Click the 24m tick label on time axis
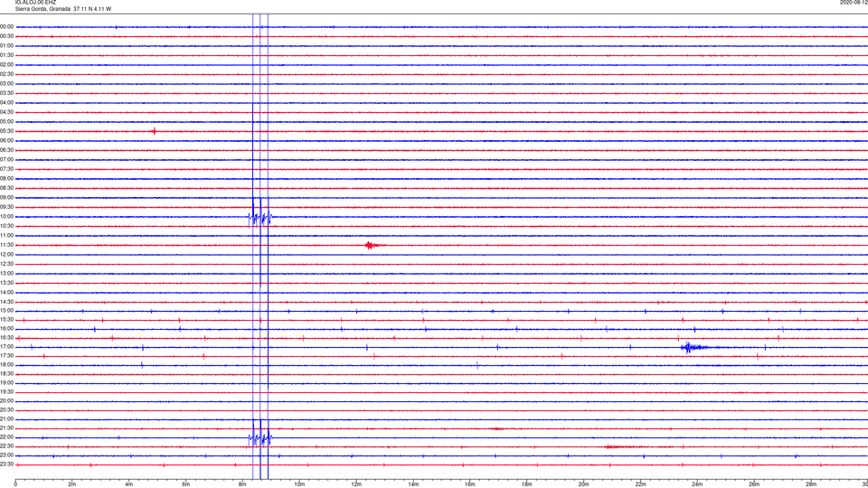868x488 pixels. (697, 484)
